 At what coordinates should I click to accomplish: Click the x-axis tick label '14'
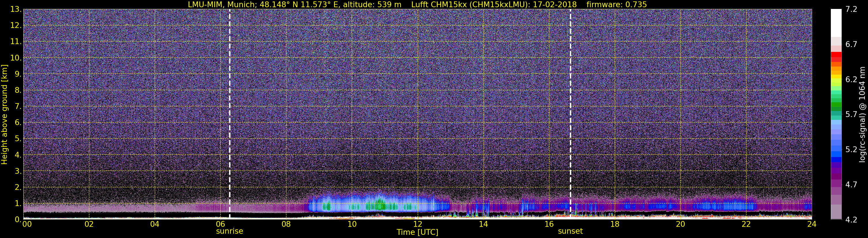(x=483, y=224)
